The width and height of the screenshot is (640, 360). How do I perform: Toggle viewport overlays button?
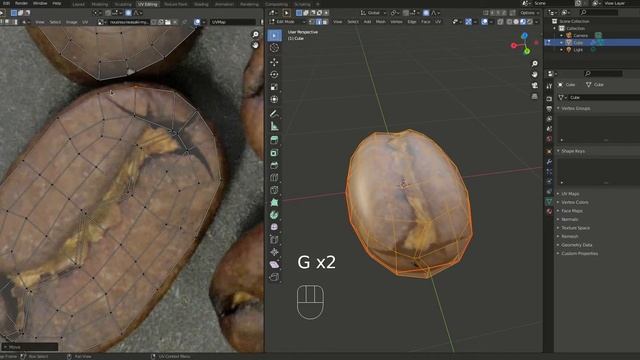[x=484, y=22]
